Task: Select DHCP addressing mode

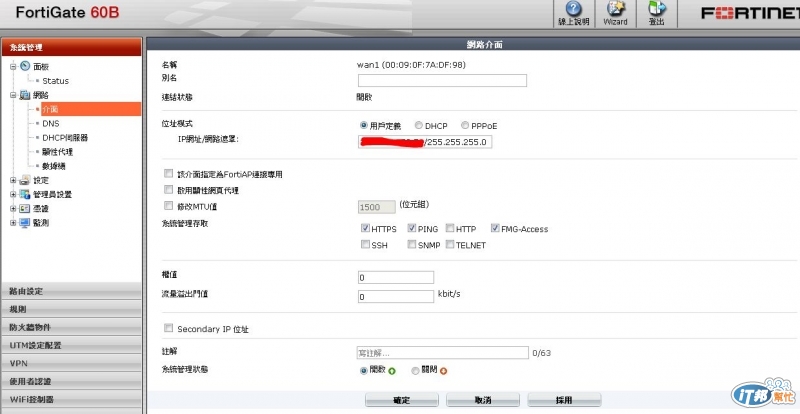Action: tap(418, 125)
